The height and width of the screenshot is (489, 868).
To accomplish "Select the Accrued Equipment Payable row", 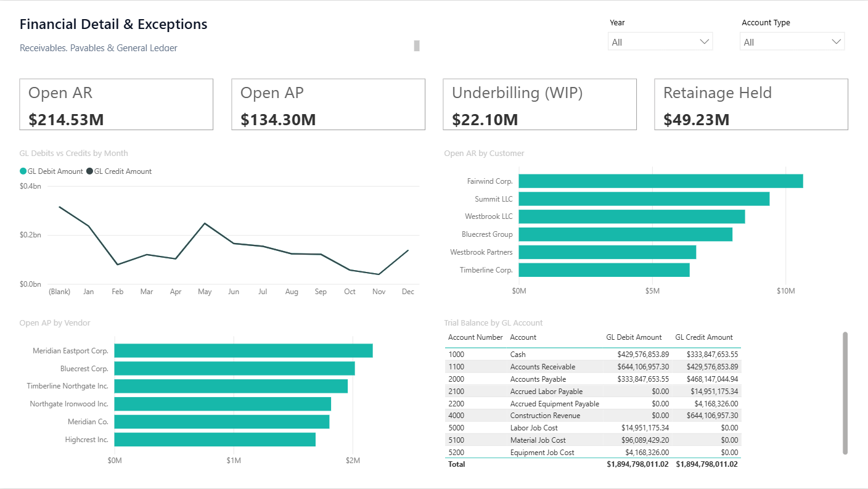I will click(593, 404).
